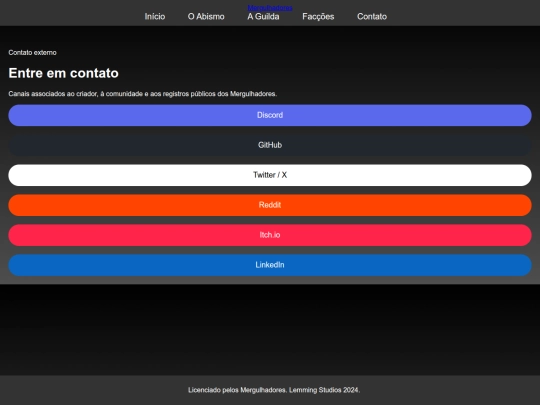Select Contato in the navigation bar
This screenshot has width=540, height=405.
point(372,17)
